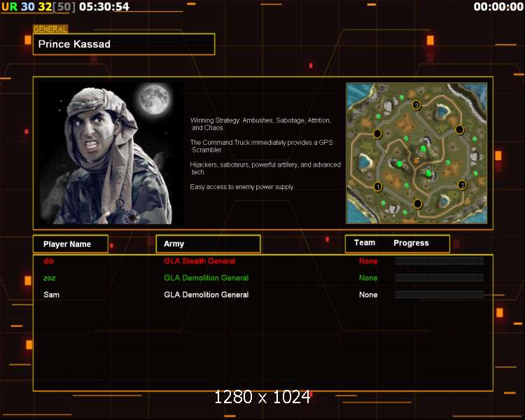Click start position 3 marker on map
Viewport: 525px width, 420px height.
(x=416, y=106)
